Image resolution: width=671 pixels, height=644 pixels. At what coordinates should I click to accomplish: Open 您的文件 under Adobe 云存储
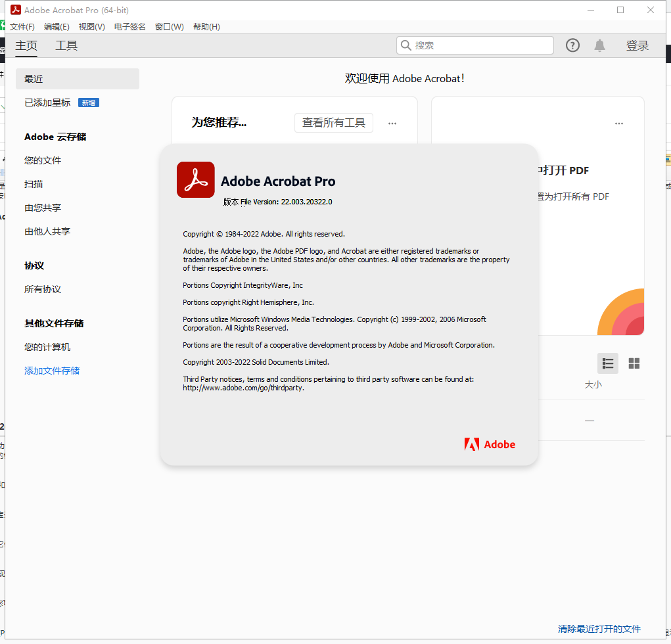43,160
